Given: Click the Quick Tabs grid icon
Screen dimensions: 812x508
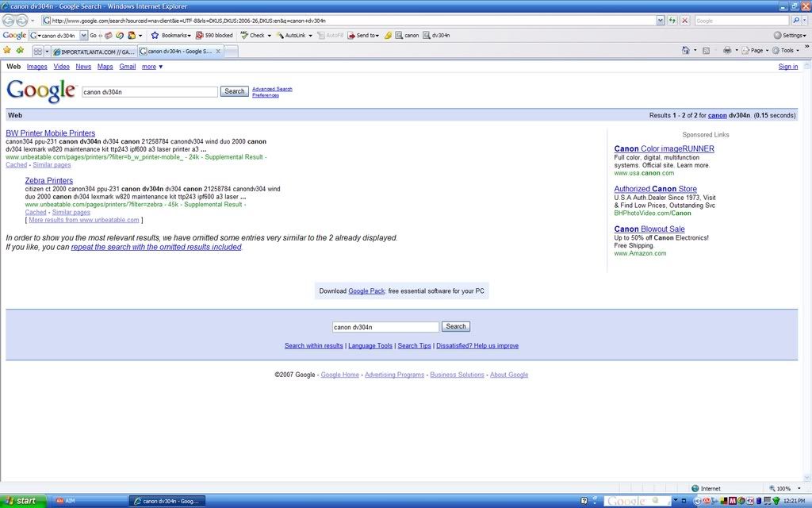Looking at the screenshot, I should coord(38,51).
